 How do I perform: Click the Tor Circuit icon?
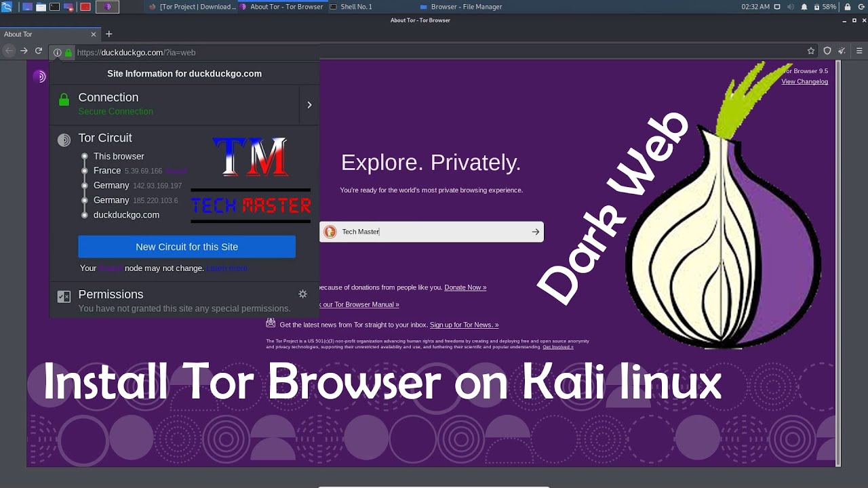(64, 140)
